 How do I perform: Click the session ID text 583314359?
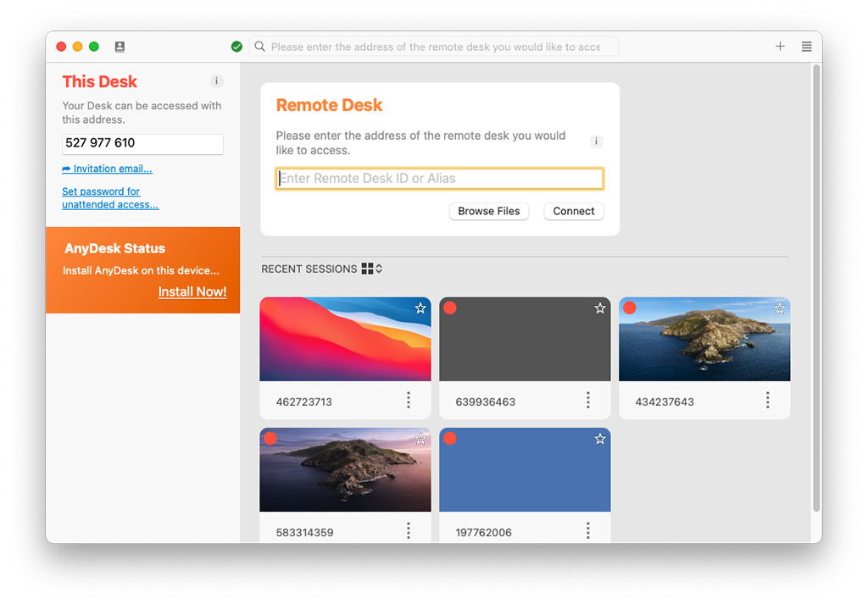(x=304, y=533)
